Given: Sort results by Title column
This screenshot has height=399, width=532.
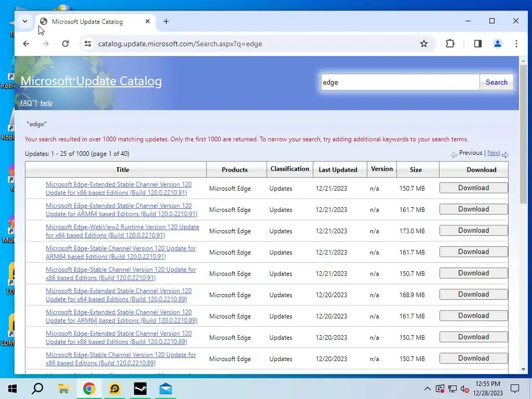Looking at the screenshot, I should [x=123, y=170].
